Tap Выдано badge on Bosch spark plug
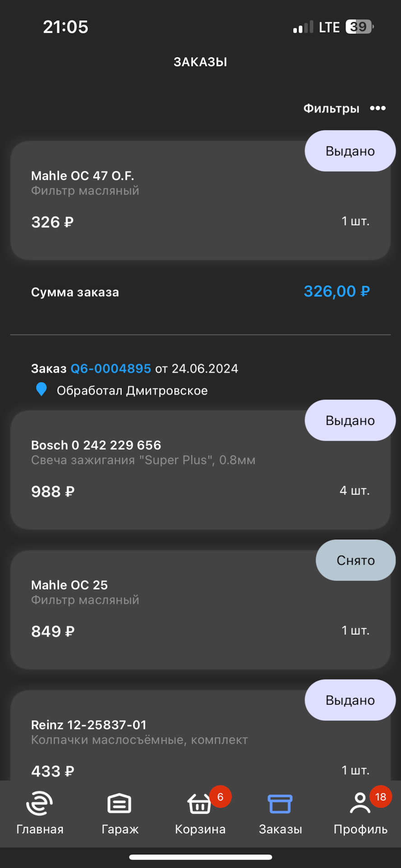 click(350, 420)
